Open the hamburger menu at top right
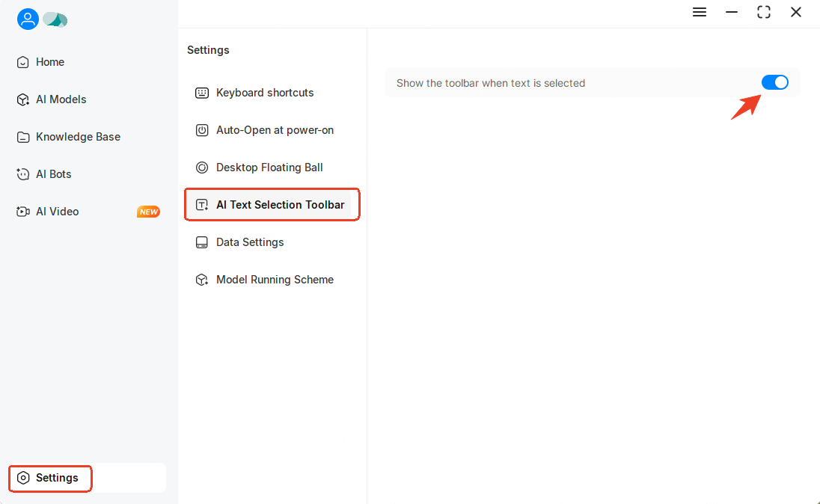The height and width of the screenshot is (504, 820). 699,12
